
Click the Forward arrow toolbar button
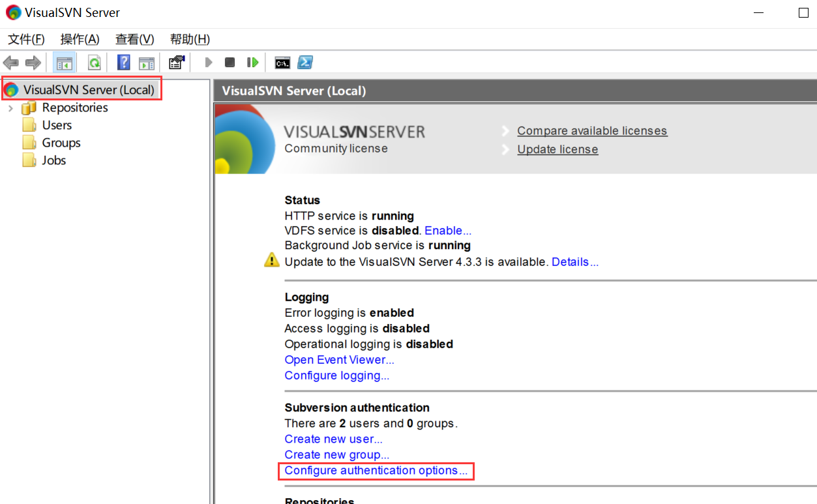tap(33, 63)
